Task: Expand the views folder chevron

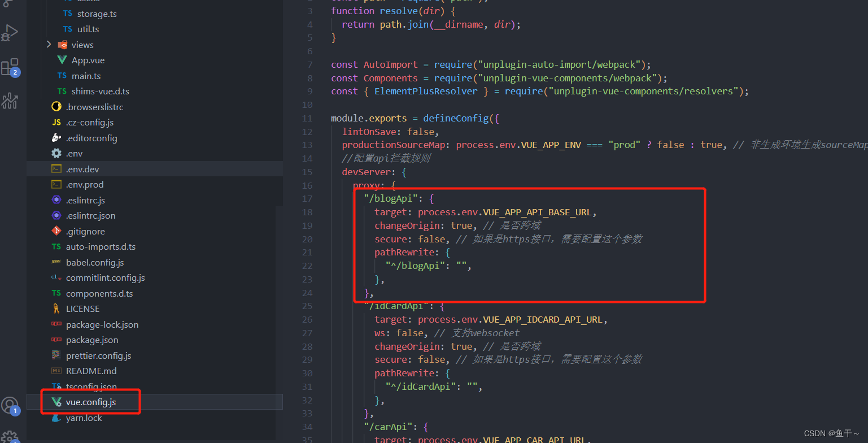Action: (49, 45)
